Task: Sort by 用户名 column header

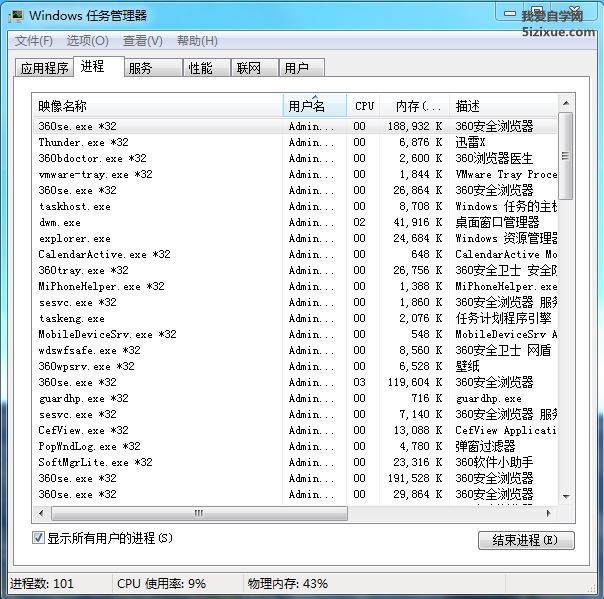Action: click(x=315, y=106)
